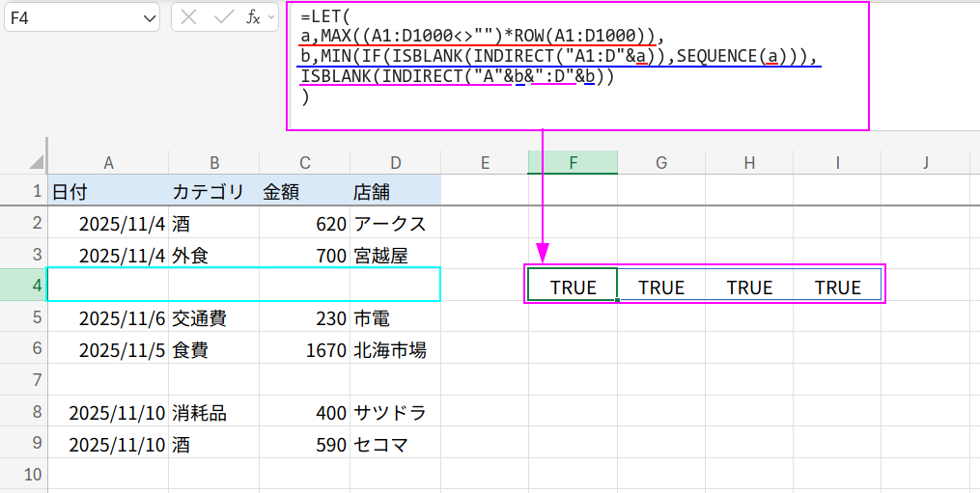Open the Name Box dropdown arrow
Screen dimensions: 980x493
point(151,18)
